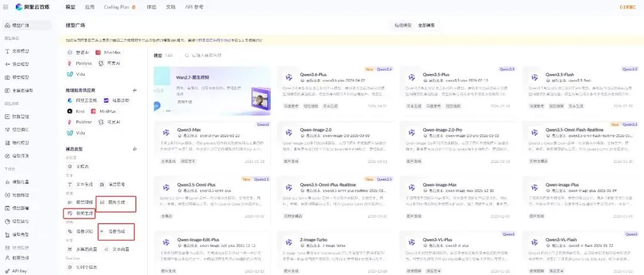Click the model logo icon on Qwen3.5-Plus card
The image size is (644, 275).
click(x=411, y=78)
